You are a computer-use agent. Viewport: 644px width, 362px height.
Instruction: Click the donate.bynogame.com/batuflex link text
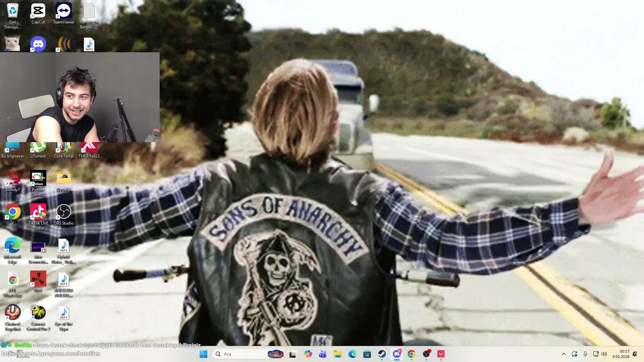(x=50, y=353)
